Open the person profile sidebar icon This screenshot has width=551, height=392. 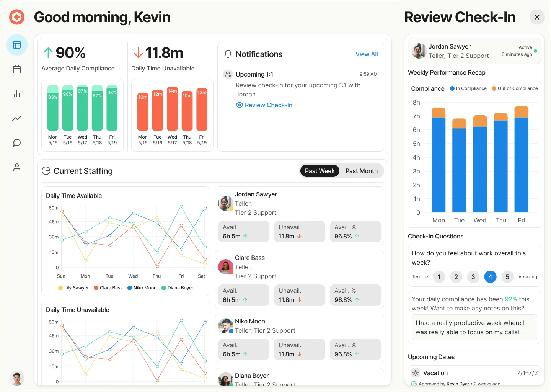[17, 167]
